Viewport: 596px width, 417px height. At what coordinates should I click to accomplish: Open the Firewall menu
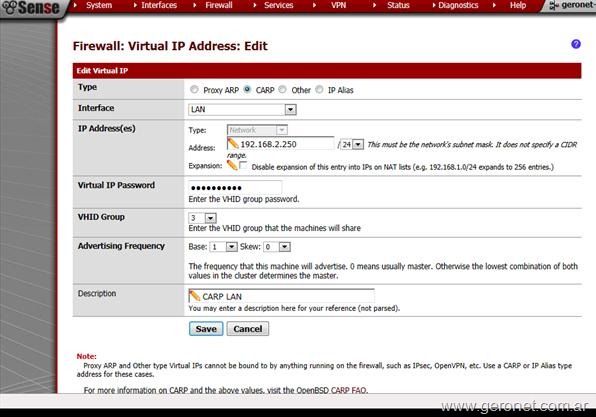click(219, 5)
